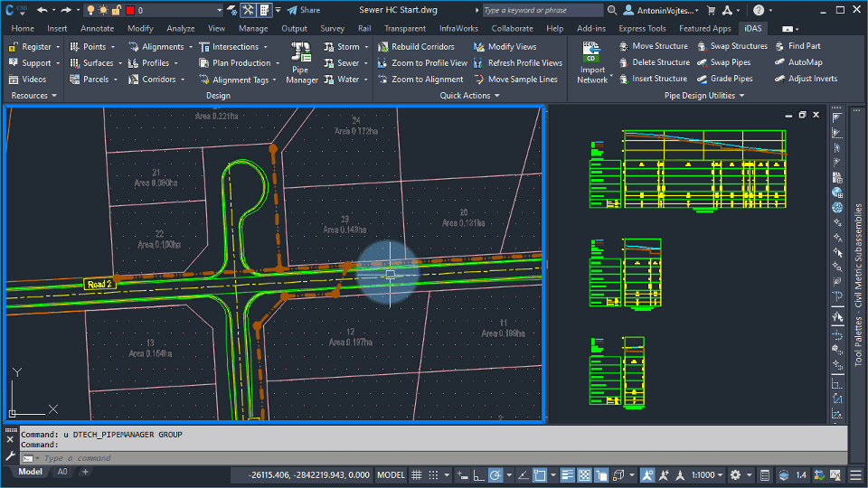868x488 pixels.
Task: Click Rebuild Corridors quick action
Action: (416, 47)
